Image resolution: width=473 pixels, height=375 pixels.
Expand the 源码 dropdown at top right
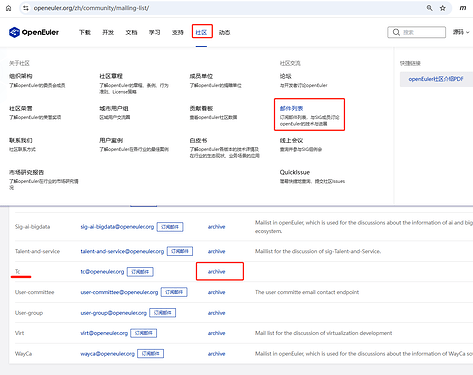pos(461,32)
